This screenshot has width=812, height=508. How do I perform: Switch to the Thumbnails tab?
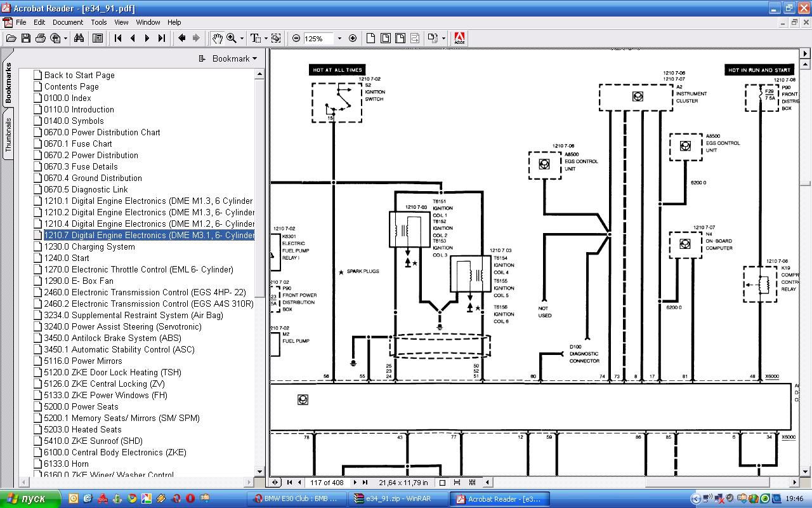(x=8, y=134)
